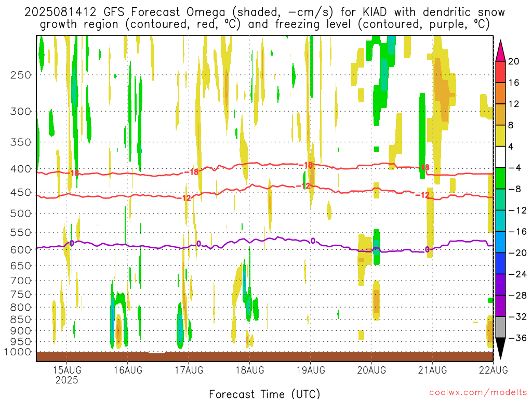Click the 450 pressure level label
Image resolution: width=532 pixels, height=399 pixels.
(21, 192)
